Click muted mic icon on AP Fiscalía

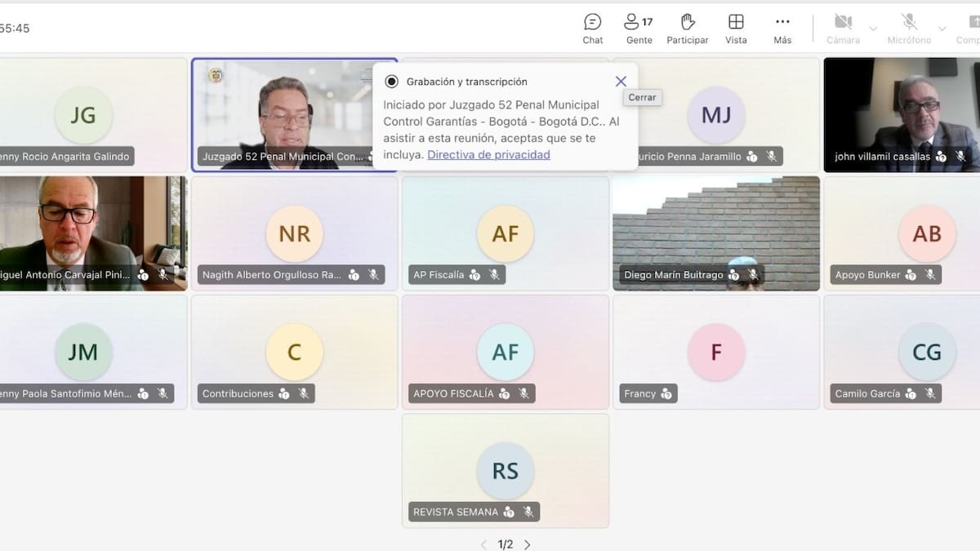(x=494, y=275)
